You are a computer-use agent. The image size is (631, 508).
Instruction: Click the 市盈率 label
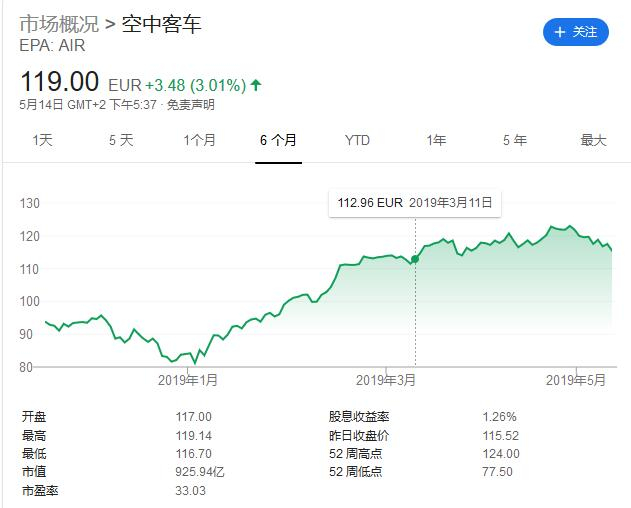[40, 491]
